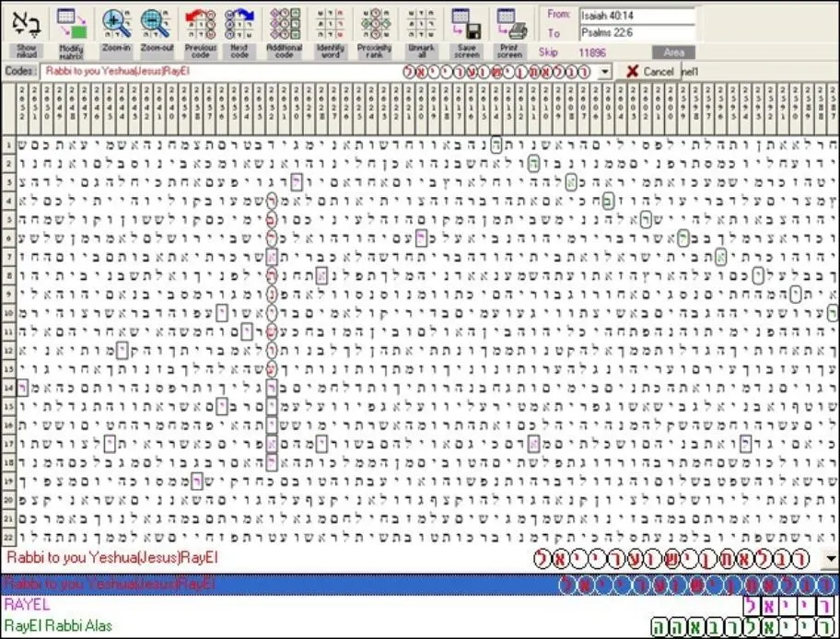
Task: Click the Unmark all icon
Action: (421, 24)
